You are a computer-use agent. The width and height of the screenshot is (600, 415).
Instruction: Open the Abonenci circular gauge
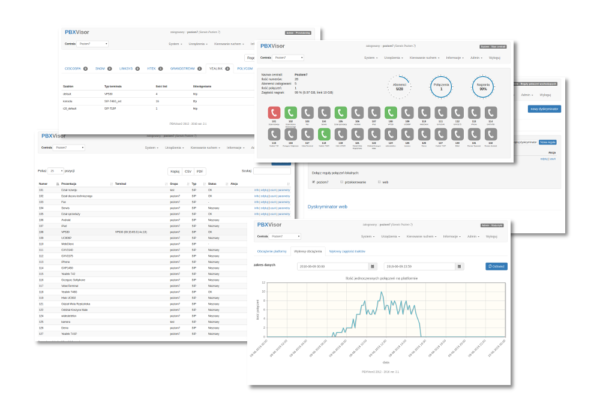(399, 87)
